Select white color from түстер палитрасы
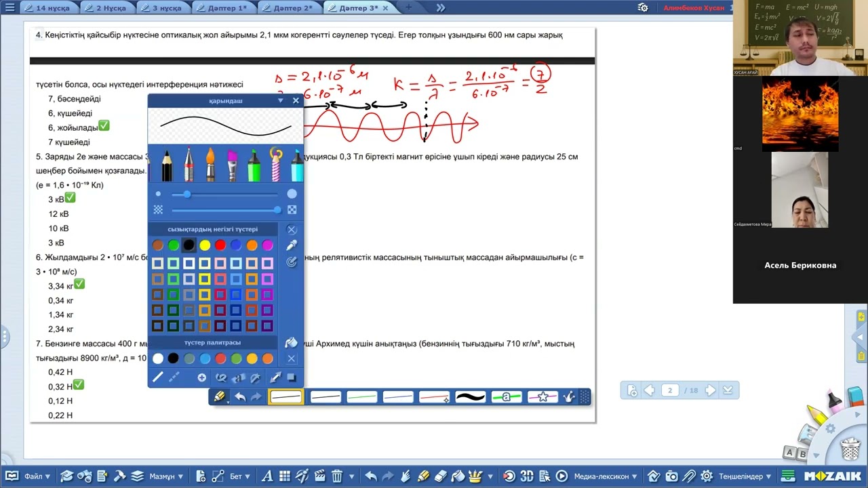Image resolution: width=868 pixels, height=488 pixels. [158, 359]
